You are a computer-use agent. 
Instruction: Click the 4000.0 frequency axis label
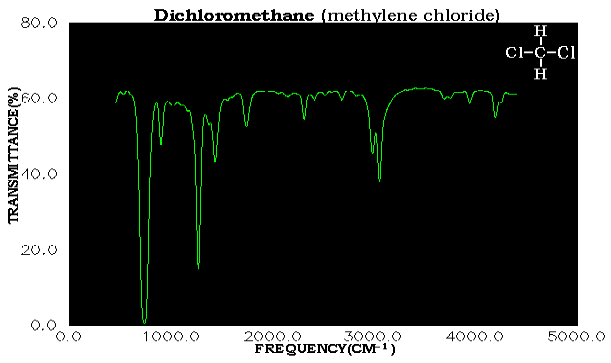tap(475, 336)
